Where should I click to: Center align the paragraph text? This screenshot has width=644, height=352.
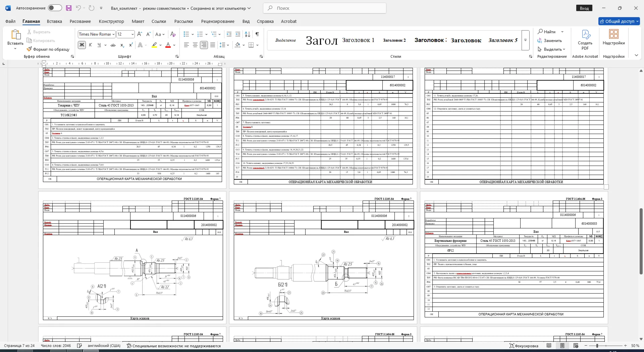[x=195, y=45]
